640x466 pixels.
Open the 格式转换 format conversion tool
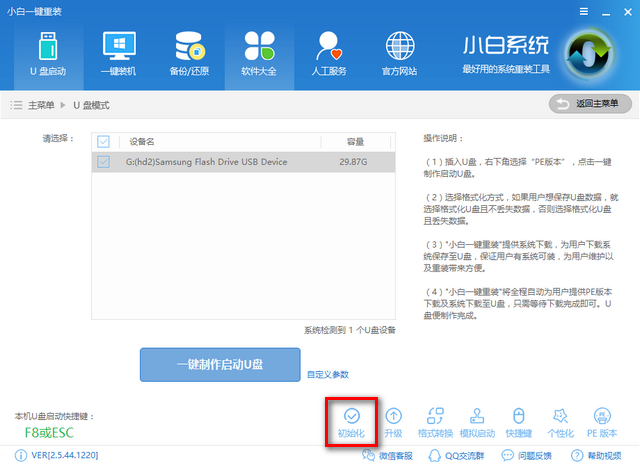coord(435,416)
